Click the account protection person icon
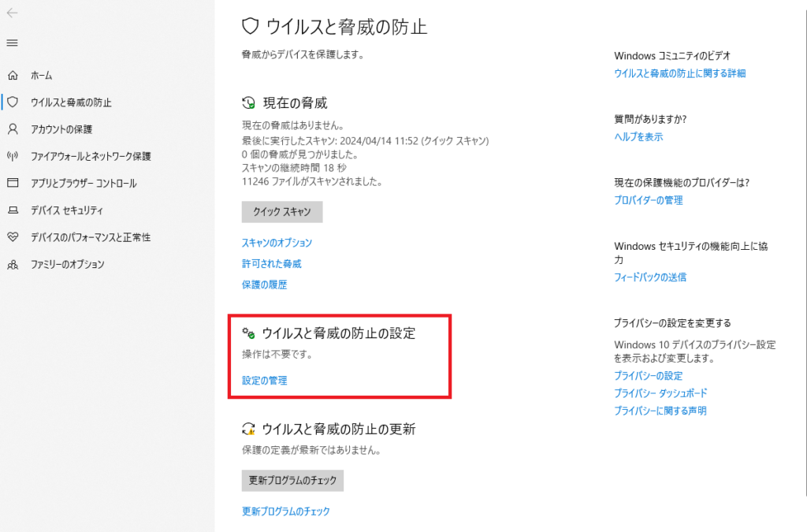The height and width of the screenshot is (532, 807). click(x=13, y=129)
